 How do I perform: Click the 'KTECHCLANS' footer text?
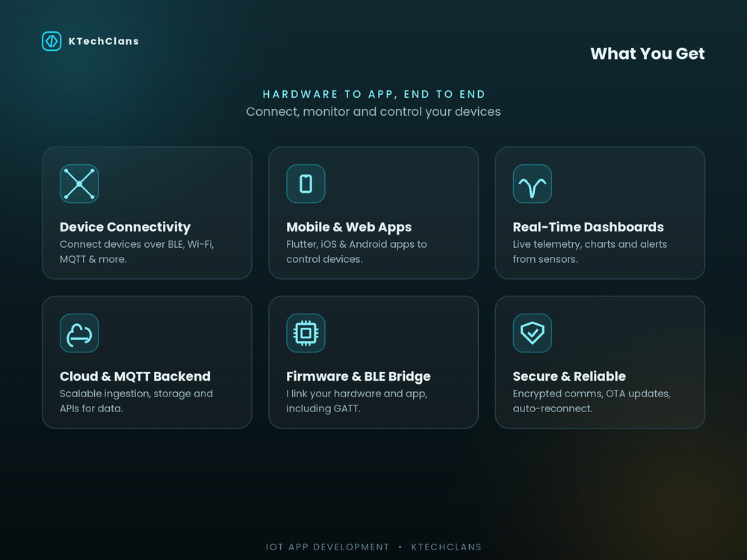pyautogui.click(x=447, y=547)
